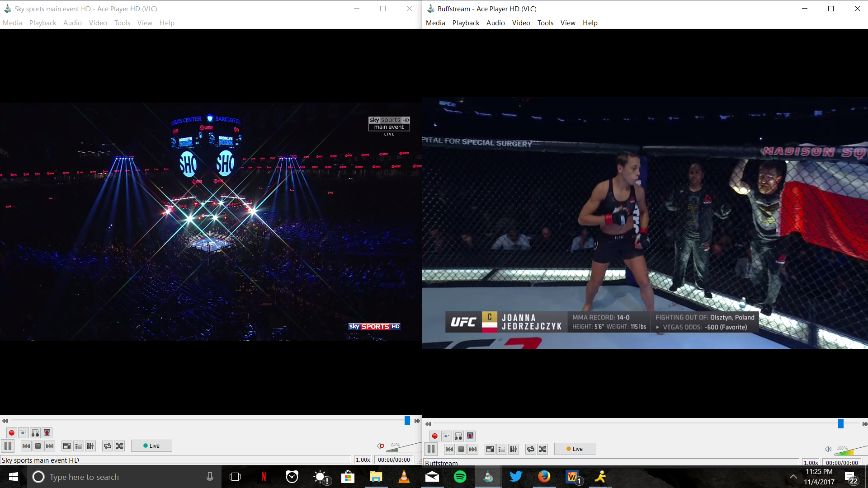
Task: Toggle loop mode in Sky sports window
Action: pyautogui.click(x=108, y=446)
